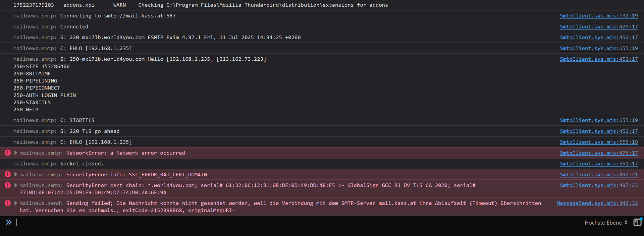Open source link SmtpClient.sys.mjs:476:17

pyautogui.click(x=599, y=153)
